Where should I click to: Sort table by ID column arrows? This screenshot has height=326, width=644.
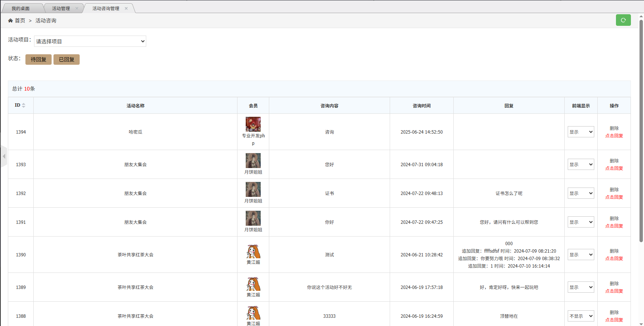point(24,106)
